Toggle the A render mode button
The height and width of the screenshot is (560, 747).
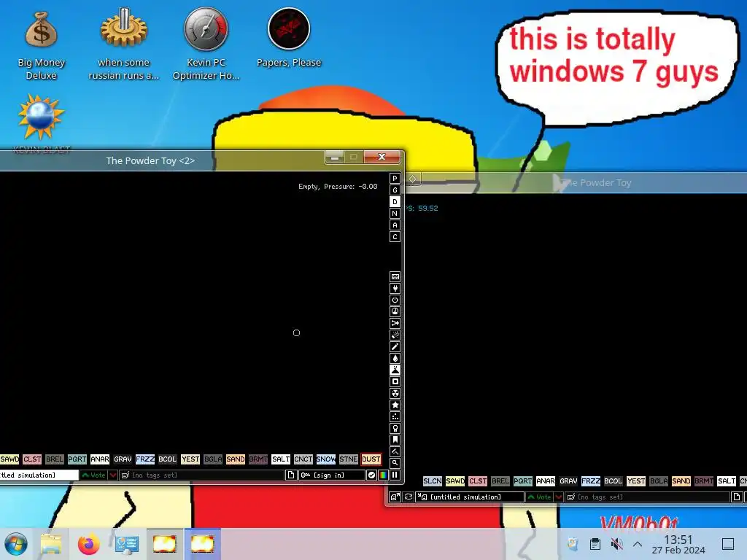[395, 225]
